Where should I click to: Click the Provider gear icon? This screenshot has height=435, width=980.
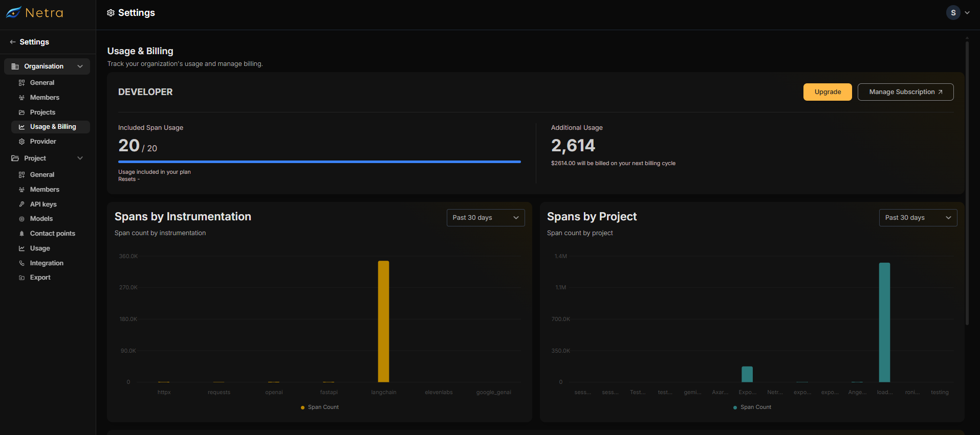(21, 142)
